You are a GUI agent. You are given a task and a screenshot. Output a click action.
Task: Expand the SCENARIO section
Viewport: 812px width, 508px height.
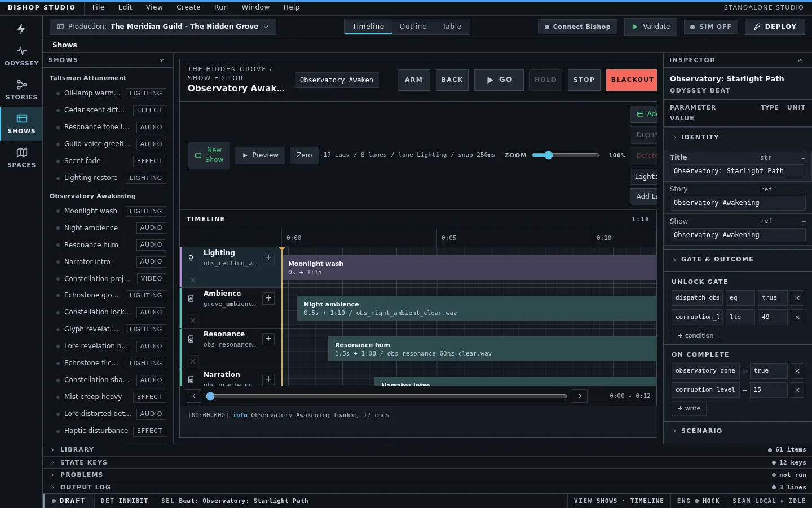click(738, 431)
